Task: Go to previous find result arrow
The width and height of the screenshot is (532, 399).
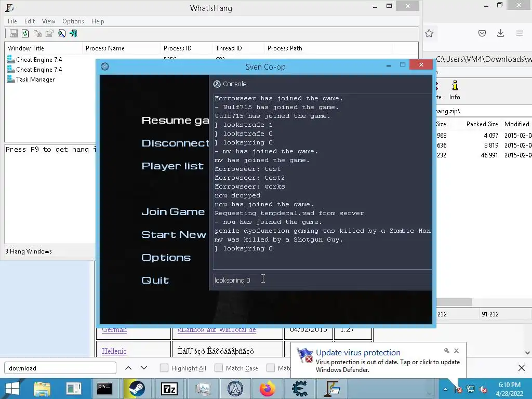Action: [128, 368]
